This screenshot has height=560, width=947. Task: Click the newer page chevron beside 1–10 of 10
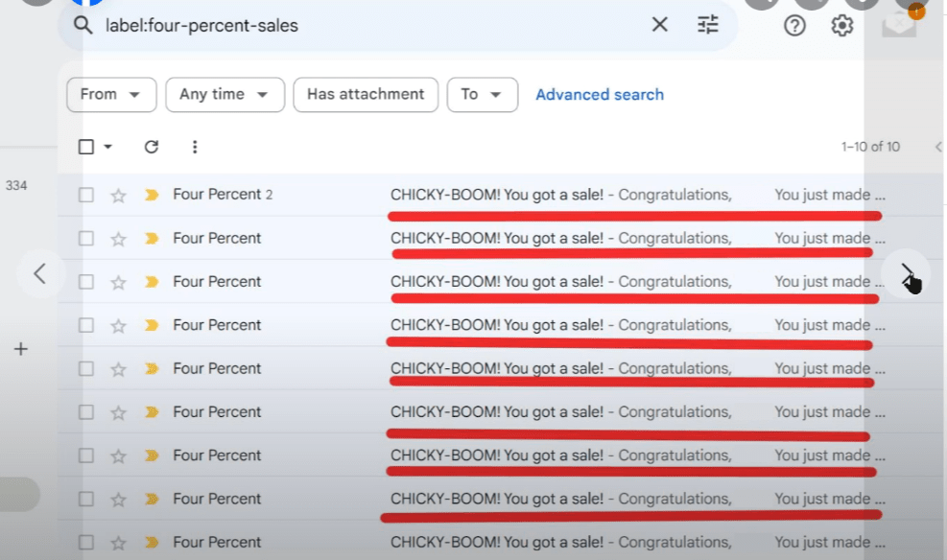pyautogui.click(x=938, y=147)
